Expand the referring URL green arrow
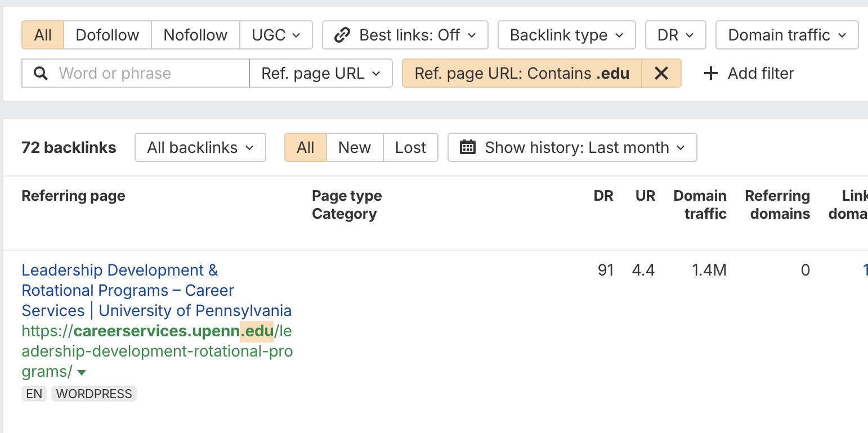868x433 pixels. [82, 372]
